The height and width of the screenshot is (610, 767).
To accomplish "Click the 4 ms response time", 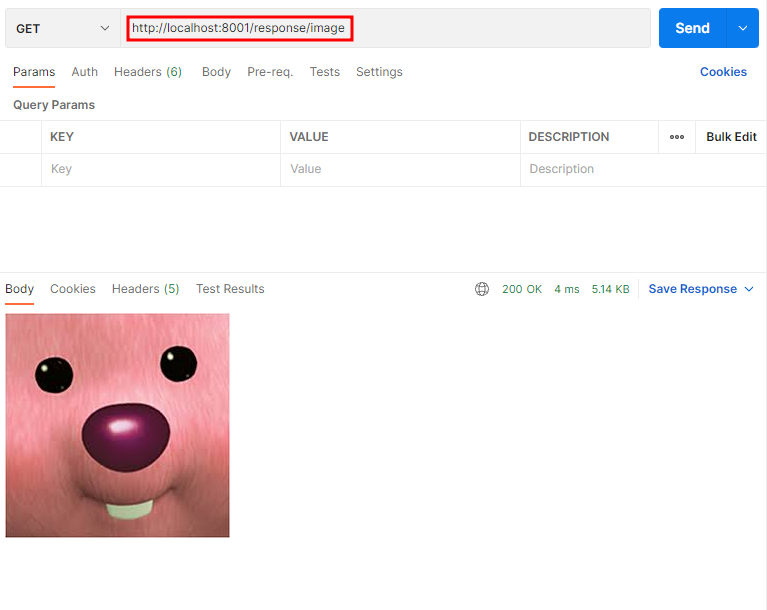I will [x=566, y=290].
